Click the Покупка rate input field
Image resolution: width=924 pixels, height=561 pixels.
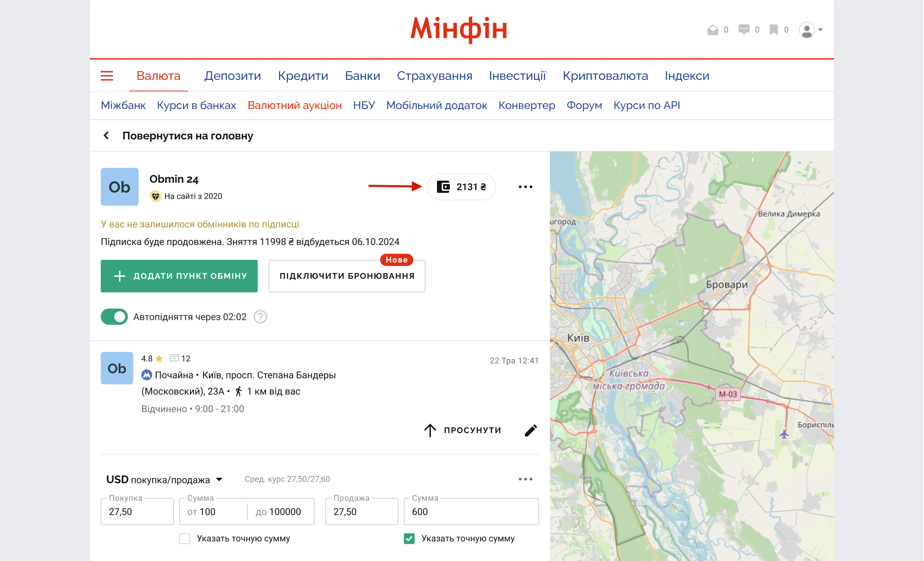click(x=137, y=512)
